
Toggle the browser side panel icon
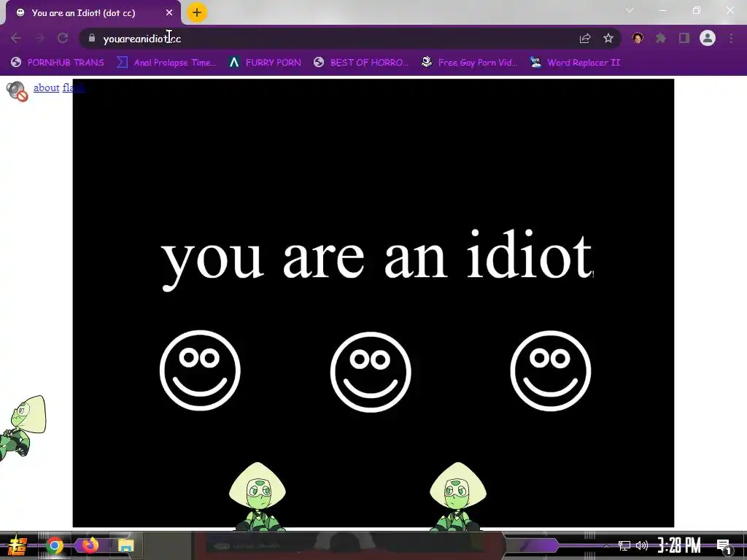coord(684,38)
